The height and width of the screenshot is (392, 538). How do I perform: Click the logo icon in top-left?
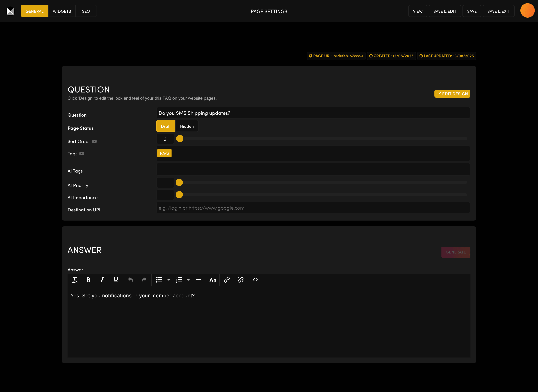click(x=10, y=11)
